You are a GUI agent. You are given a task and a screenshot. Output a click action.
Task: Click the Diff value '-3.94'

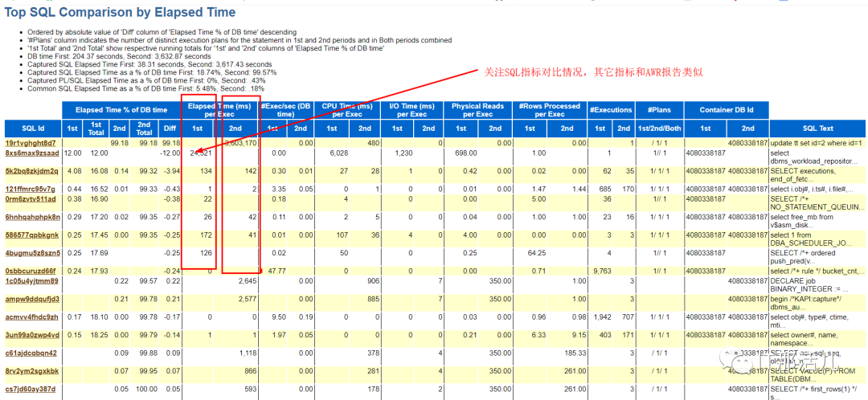pyautogui.click(x=170, y=171)
